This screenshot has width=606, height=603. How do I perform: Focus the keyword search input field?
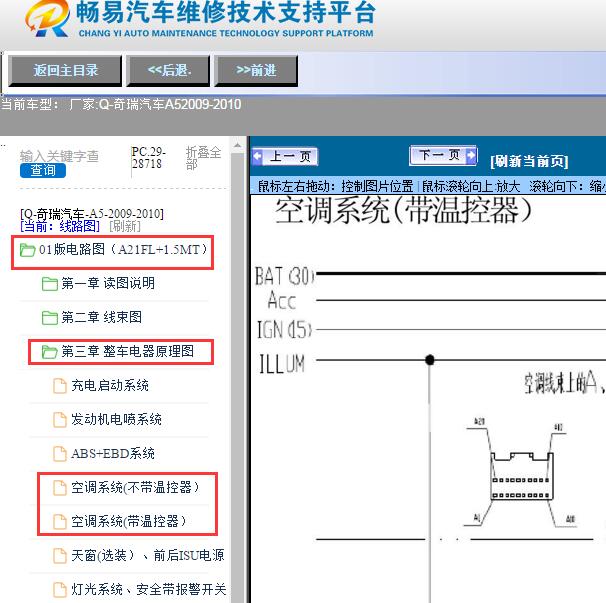coord(59,156)
